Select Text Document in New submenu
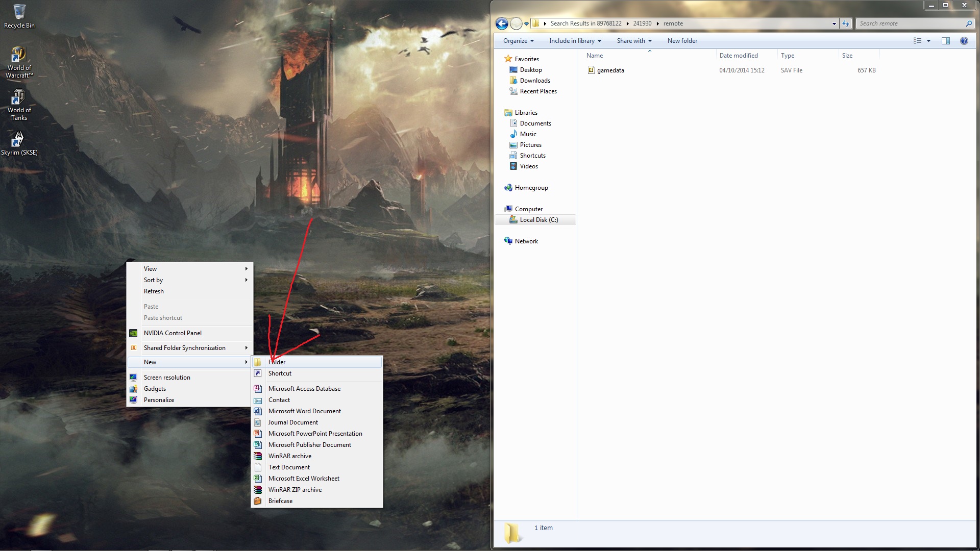This screenshot has width=980, height=551. pos(289,467)
